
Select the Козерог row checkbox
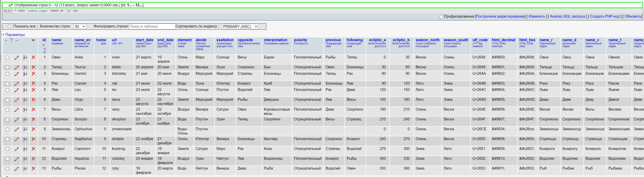point(7,149)
